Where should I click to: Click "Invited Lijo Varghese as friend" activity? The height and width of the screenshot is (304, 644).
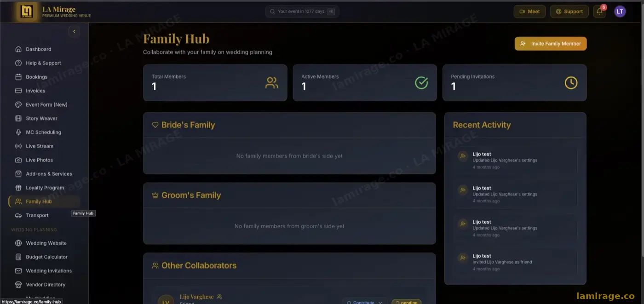tap(502, 262)
